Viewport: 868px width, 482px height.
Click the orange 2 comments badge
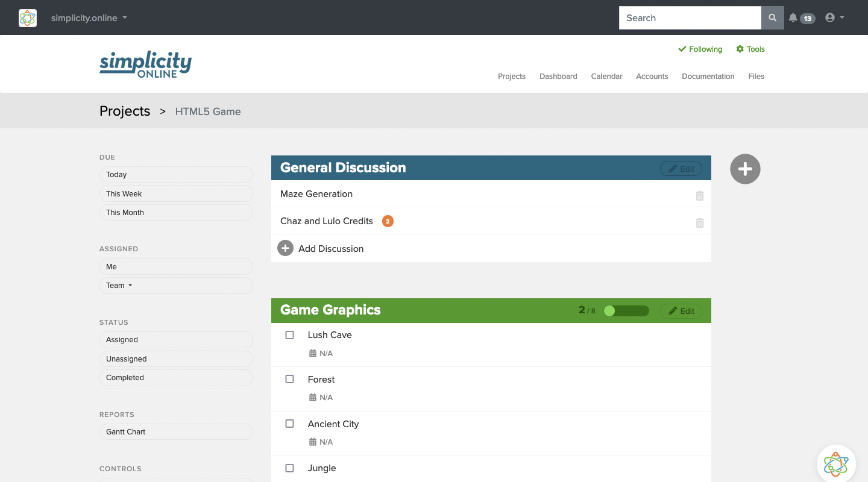388,221
